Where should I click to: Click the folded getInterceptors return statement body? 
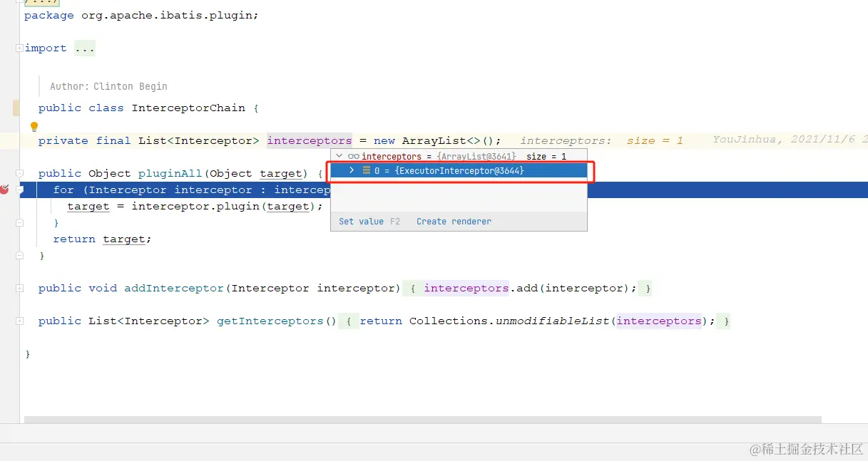(534, 321)
